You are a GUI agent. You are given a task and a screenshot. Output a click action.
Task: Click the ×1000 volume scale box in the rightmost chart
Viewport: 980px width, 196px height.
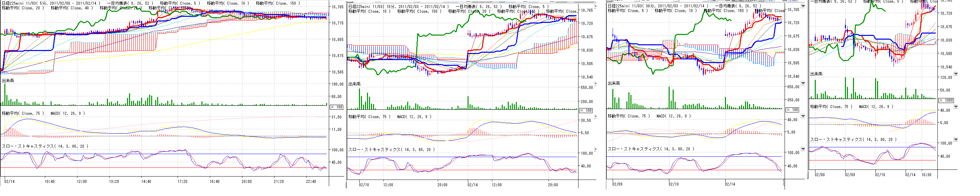(x=946, y=100)
